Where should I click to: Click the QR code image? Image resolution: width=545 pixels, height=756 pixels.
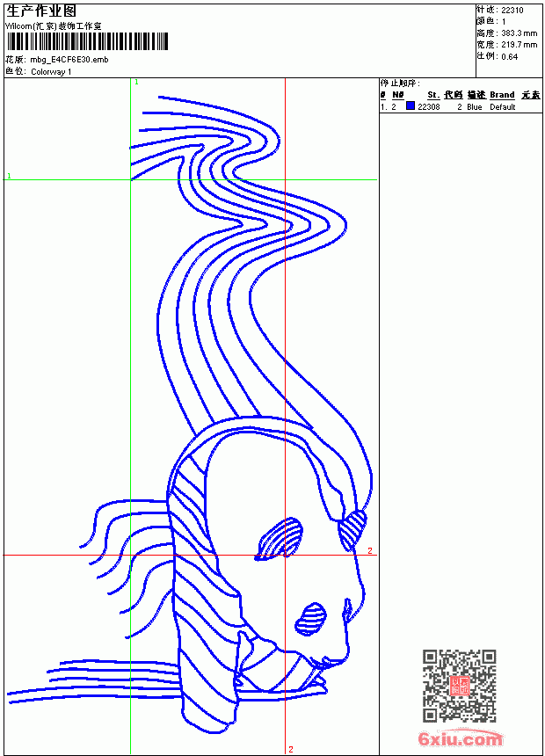[460, 686]
